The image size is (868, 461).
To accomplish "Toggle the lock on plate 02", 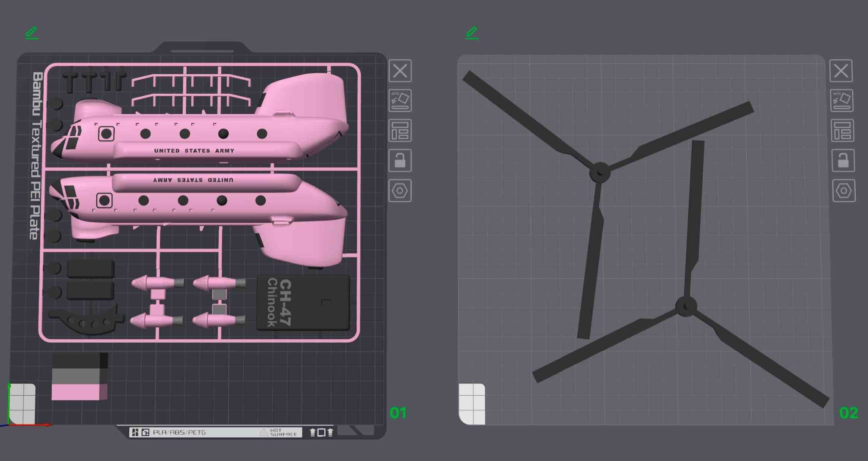I will click(x=843, y=160).
